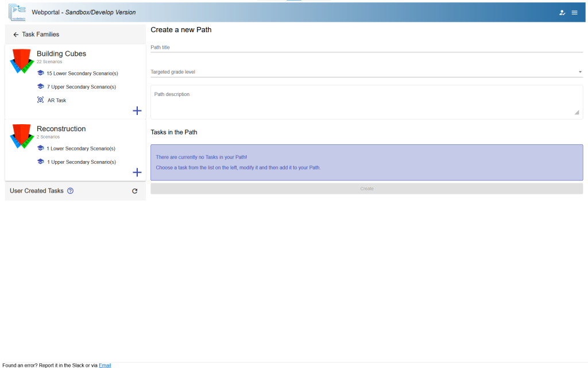588x368 pixels.
Task: Go back using Task Families arrow
Action: pyautogui.click(x=16, y=34)
